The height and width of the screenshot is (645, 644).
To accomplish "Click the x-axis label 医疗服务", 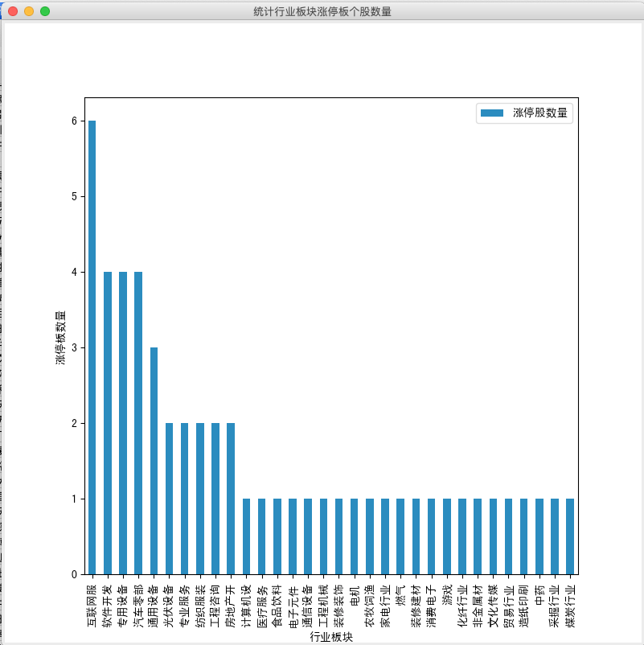I will (261, 606).
